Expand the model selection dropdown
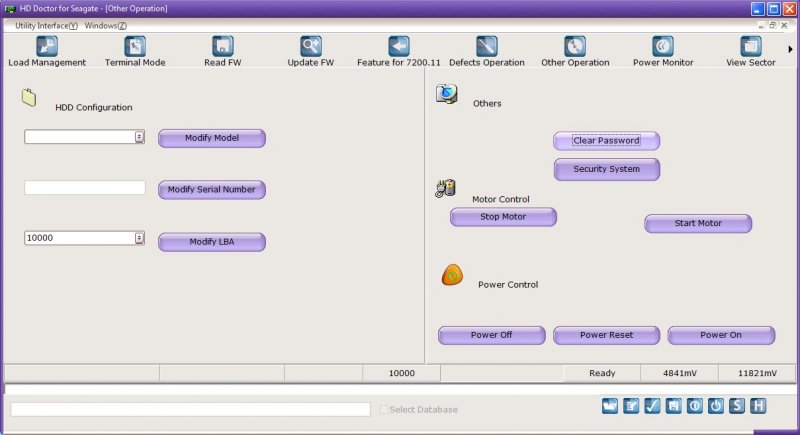The width and height of the screenshot is (800, 435). tap(139, 137)
